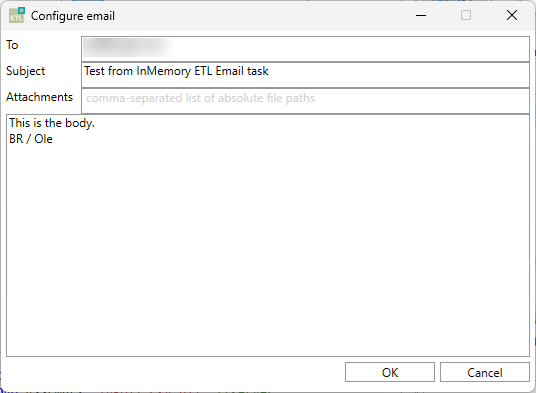Focus the To recipient input field
The image size is (536, 393).
(x=306, y=49)
